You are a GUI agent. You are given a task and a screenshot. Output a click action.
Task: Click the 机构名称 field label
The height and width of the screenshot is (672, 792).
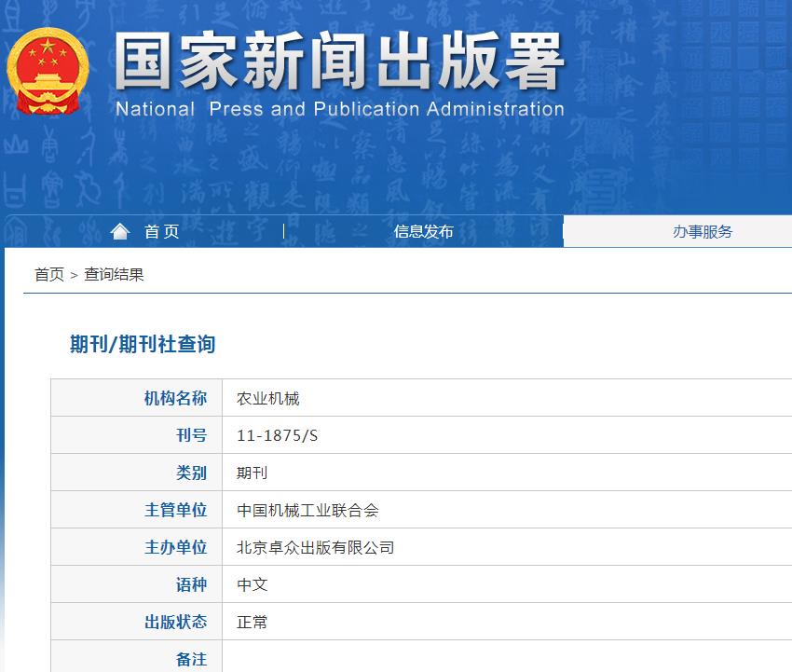click(x=177, y=398)
